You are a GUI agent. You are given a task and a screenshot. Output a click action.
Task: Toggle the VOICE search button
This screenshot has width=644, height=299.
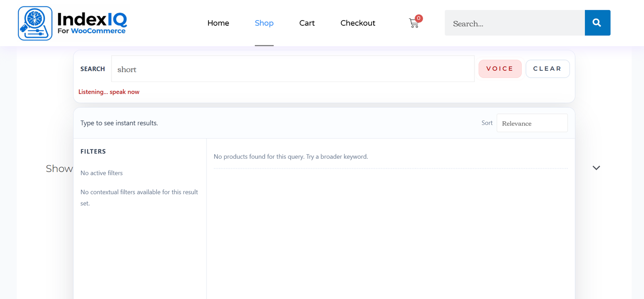(x=500, y=69)
